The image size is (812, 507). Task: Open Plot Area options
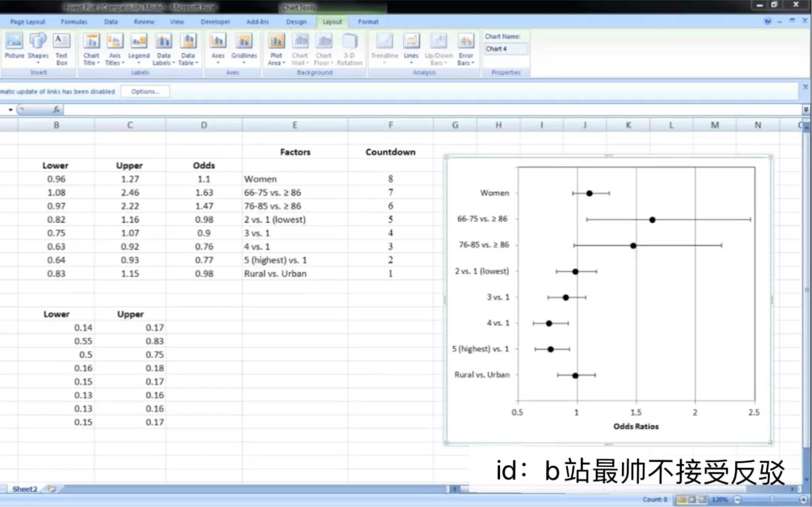(x=276, y=49)
